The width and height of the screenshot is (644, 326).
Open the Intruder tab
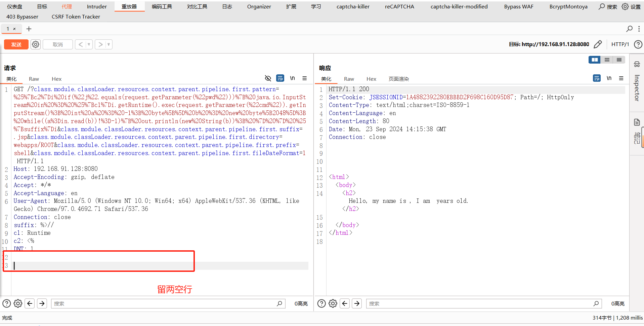(97, 7)
